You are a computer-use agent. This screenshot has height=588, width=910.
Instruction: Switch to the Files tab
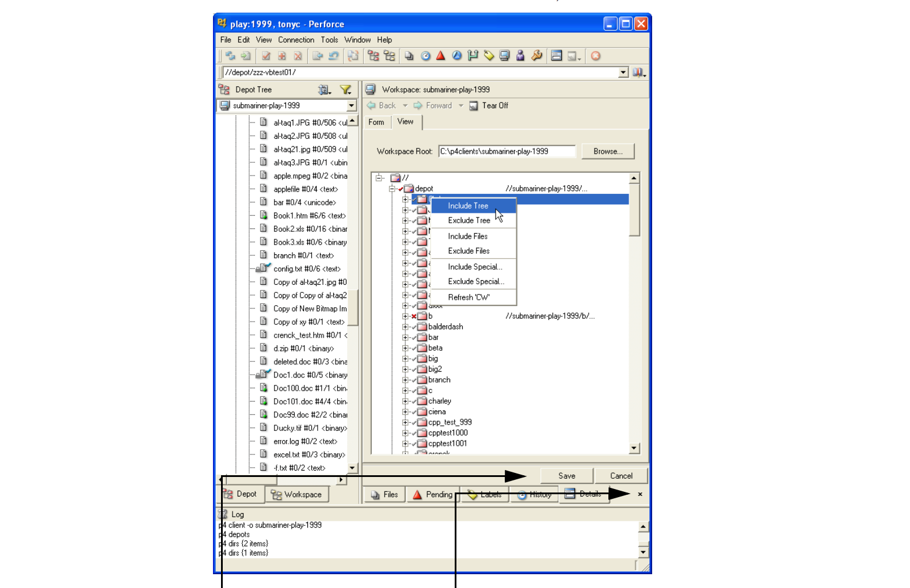(384, 495)
